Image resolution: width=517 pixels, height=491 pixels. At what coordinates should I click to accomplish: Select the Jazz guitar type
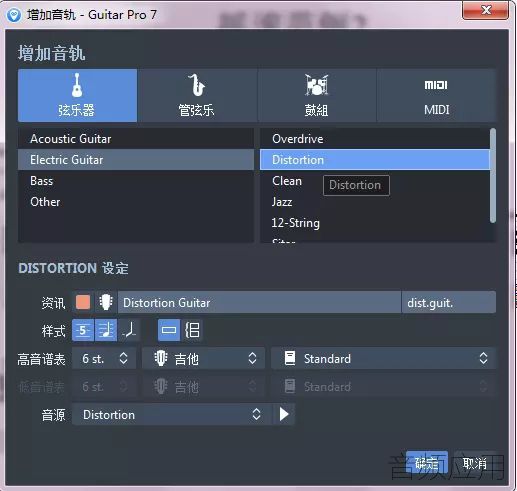click(x=375, y=202)
